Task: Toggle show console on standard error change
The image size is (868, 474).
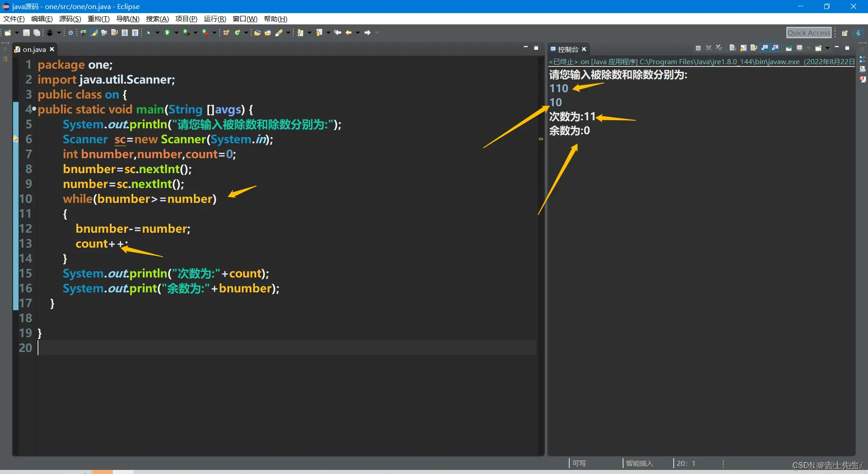Action: coord(775,48)
